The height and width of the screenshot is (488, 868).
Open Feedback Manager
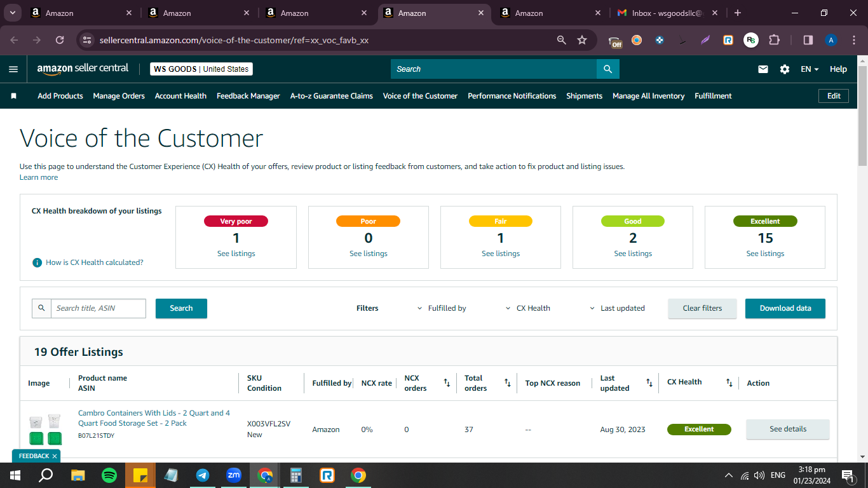tap(248, 96)
